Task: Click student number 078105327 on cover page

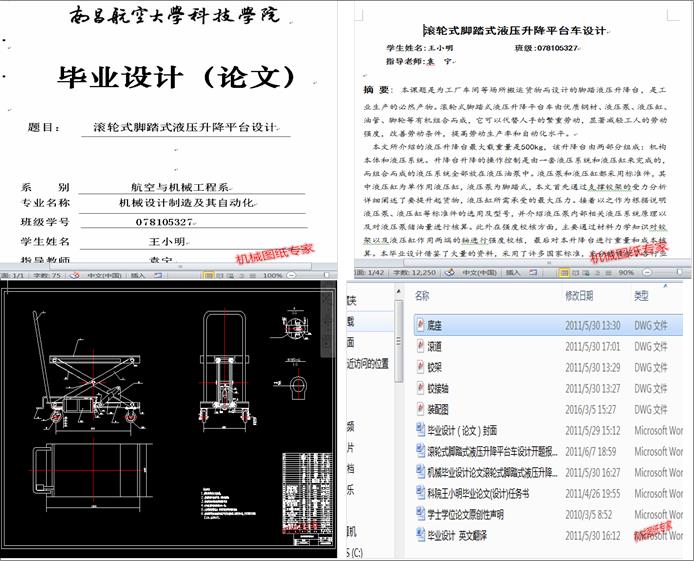Action: click(164, 222)
